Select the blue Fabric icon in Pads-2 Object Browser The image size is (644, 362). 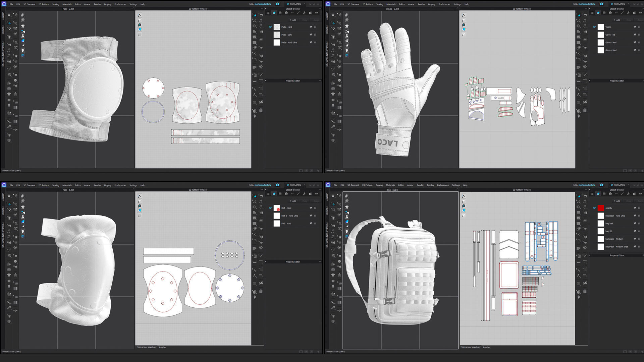point(274,13)
